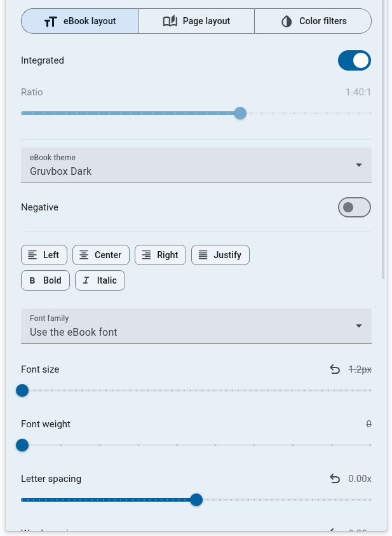
Task: Click the Letter spacing slider handle
Action: [196, 500]
